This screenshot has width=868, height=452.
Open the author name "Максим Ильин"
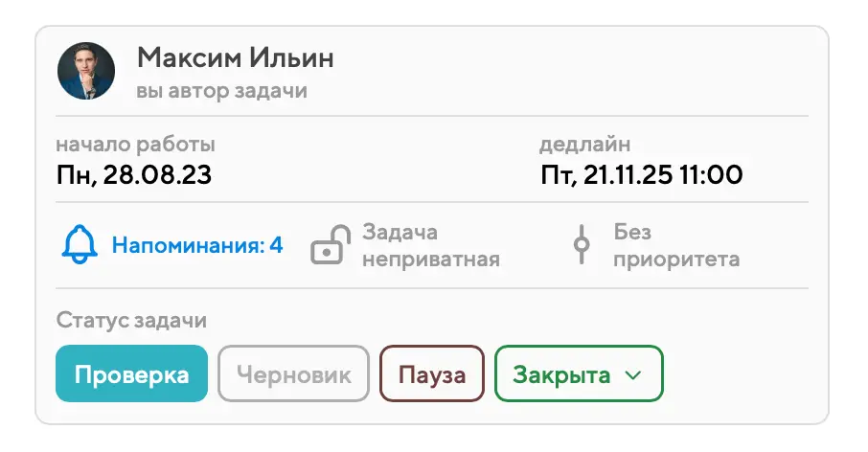point(236,57)
